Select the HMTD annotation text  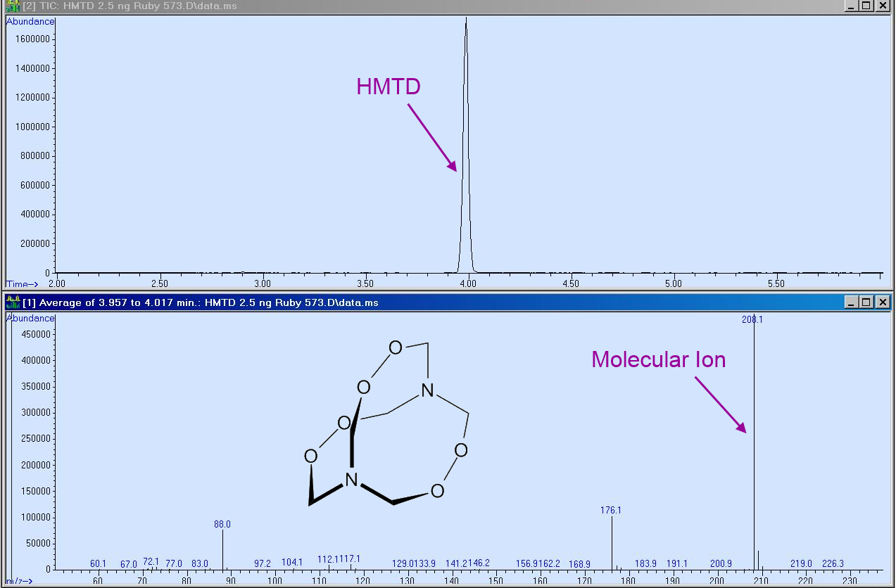click(x=388, y=87)
